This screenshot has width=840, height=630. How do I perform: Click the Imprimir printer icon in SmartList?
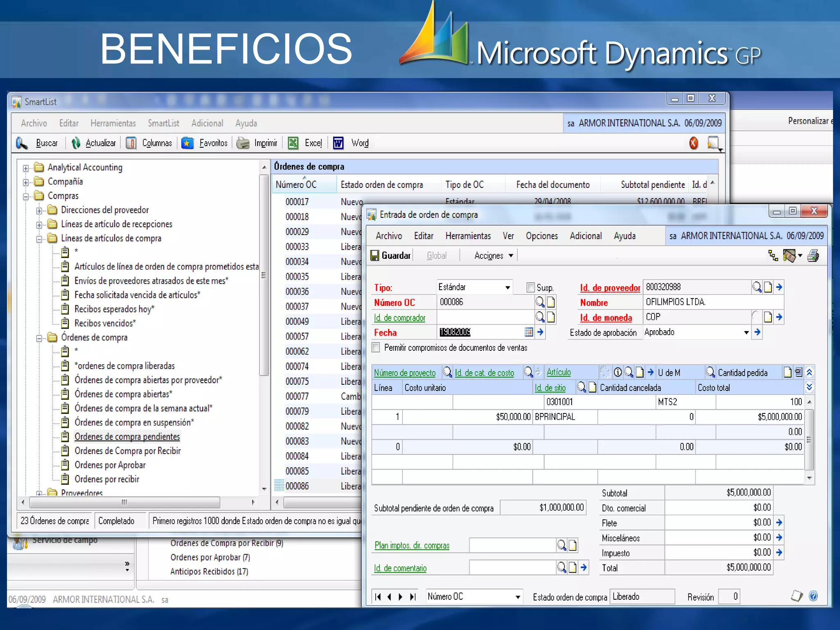pyautogui.click(x=243, y=143)
